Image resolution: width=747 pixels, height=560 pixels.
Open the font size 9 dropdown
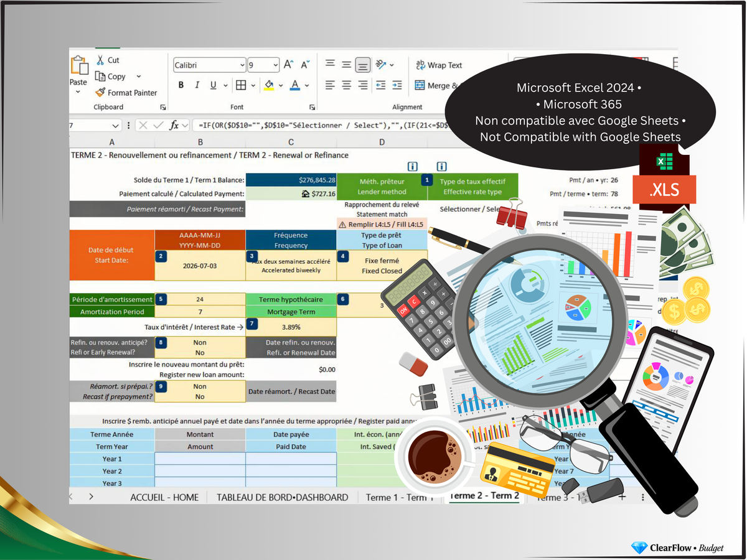pos(275,65)
